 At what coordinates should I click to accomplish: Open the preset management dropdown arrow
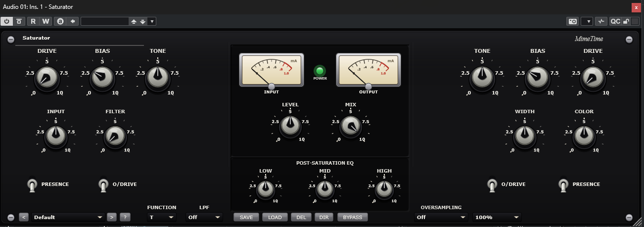152,21
